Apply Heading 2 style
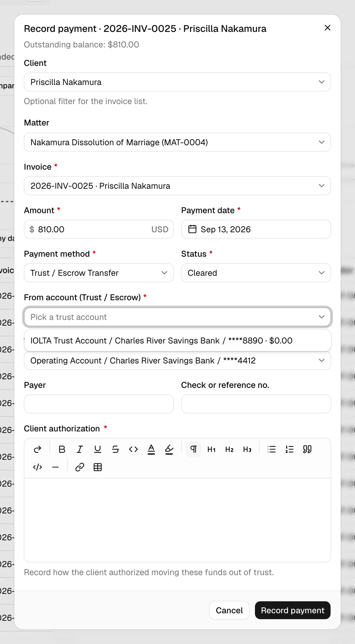 229,449
